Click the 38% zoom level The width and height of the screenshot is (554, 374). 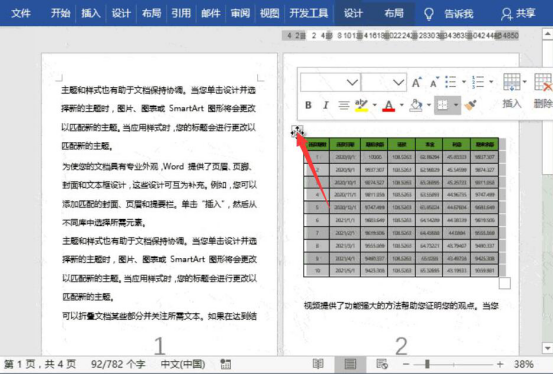coord(524,364)
